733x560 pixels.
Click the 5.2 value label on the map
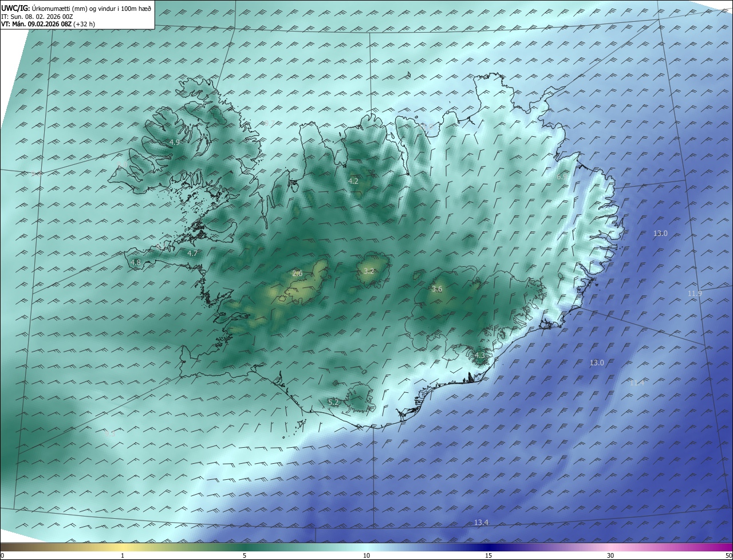[x=333, y=403]
